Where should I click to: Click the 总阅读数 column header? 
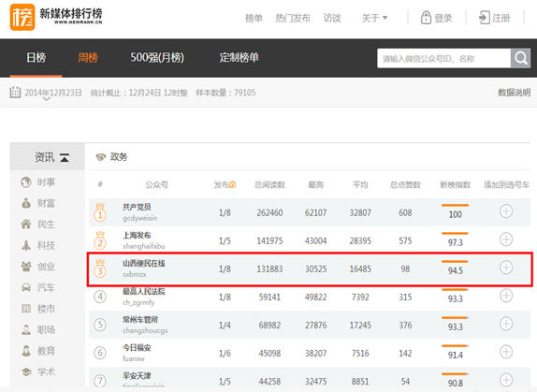click(x=269, y=185)
